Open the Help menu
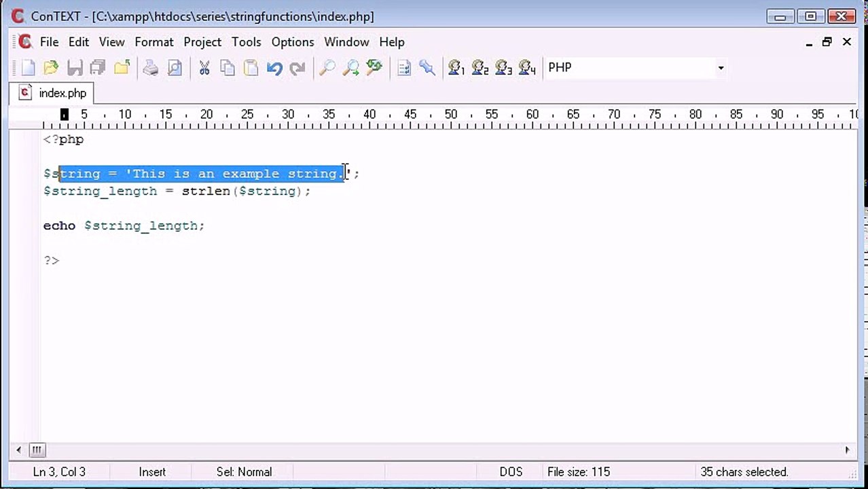Viewport: 868px width, 489px height. [x=392, y=42]
